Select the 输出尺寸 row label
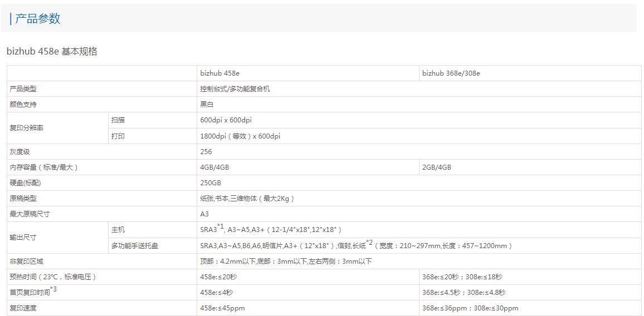The image size is (644, 316). [x=23, y=237]
